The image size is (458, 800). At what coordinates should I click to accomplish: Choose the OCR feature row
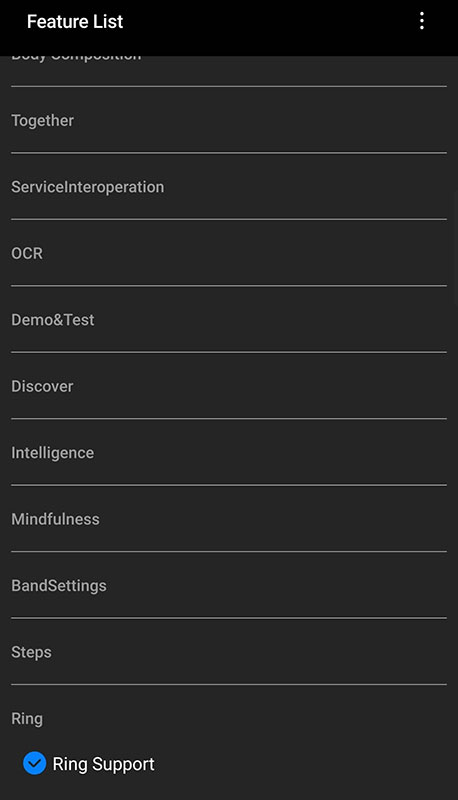tap(229, 253)
